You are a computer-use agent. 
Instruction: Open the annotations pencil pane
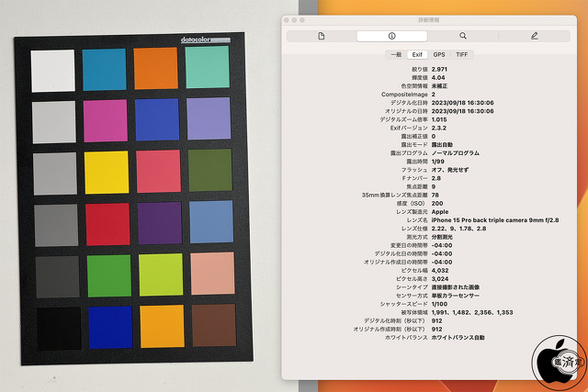click(x=534, y=36)
